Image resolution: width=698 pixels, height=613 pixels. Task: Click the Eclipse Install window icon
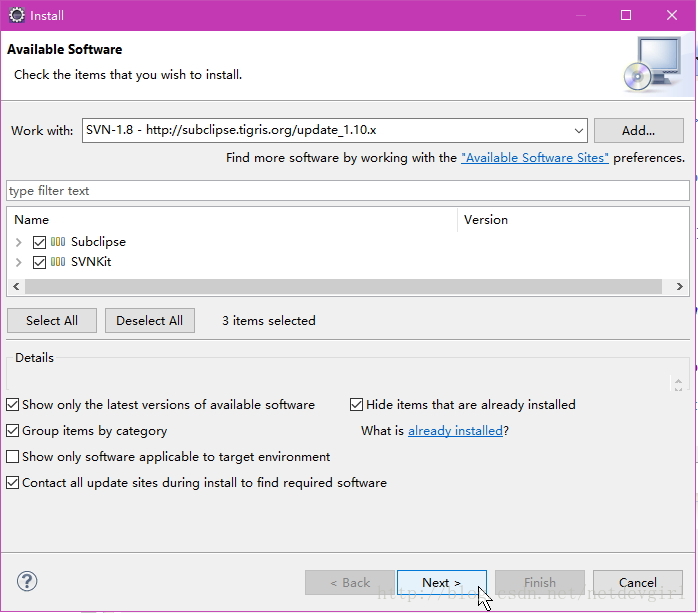point(17,15)
